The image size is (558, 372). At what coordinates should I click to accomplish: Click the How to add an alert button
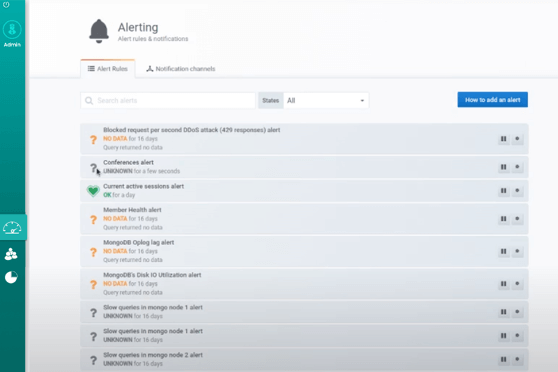point(493,100)
